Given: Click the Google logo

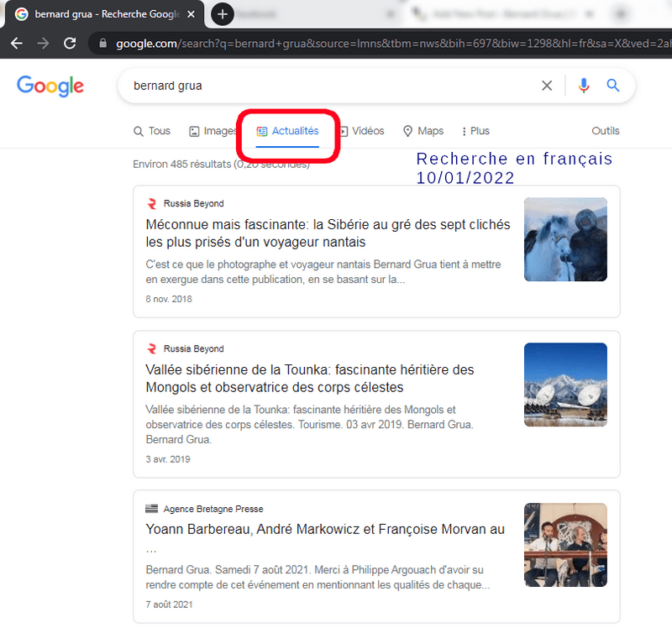Looking at the screenshot, I should pos(50,86).
